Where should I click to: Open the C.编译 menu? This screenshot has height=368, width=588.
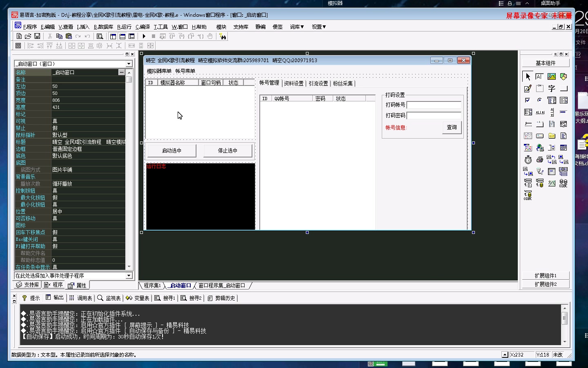point(143,27)
